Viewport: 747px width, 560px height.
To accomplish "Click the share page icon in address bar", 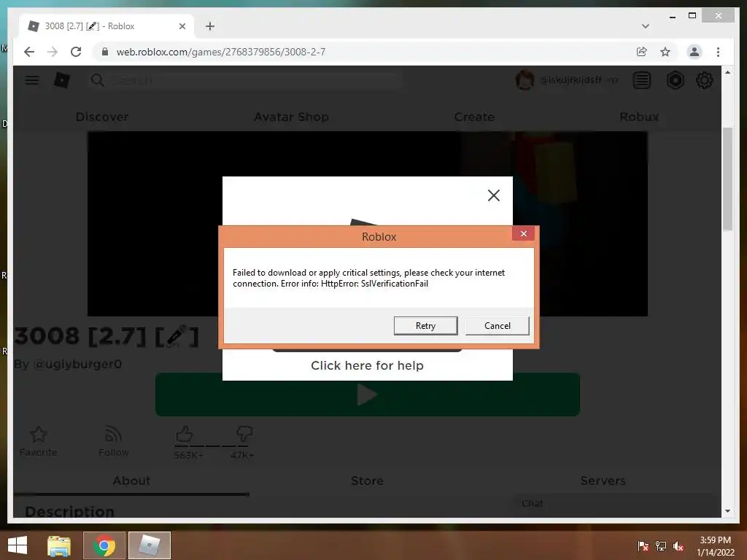I will click(642, 52).
